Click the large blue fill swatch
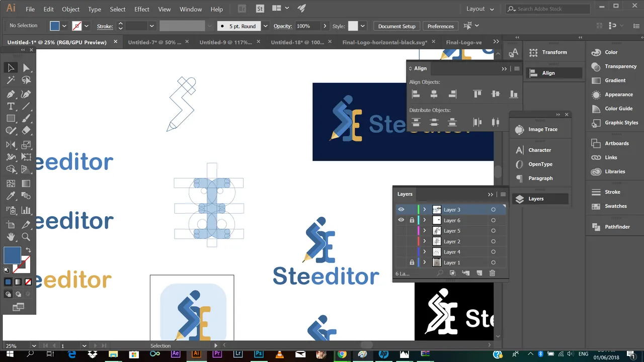This screenshot has height=362, width=644. click(13, 255)
